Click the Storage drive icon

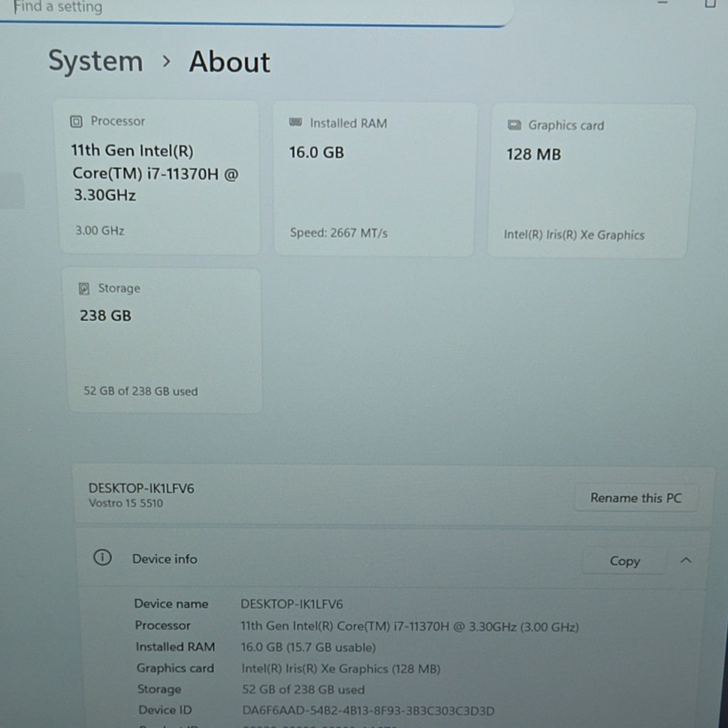point(84,289)
